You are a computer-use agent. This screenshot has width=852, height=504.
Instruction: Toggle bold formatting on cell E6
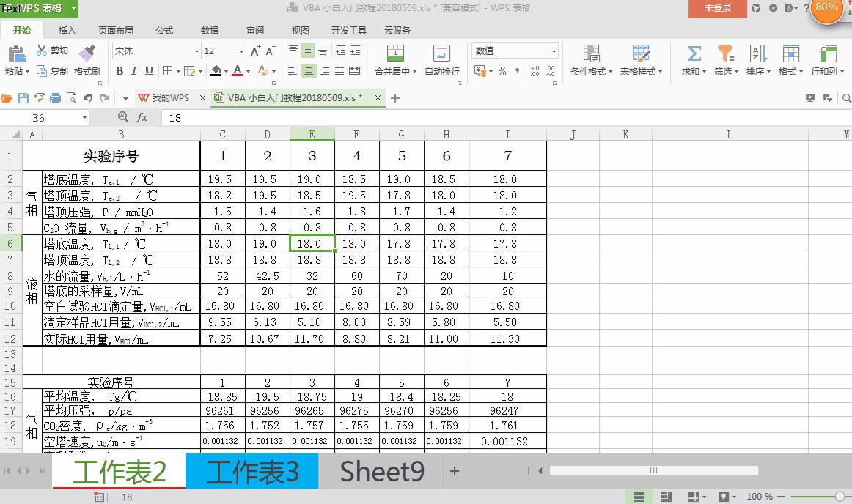[x=120, y=71]
